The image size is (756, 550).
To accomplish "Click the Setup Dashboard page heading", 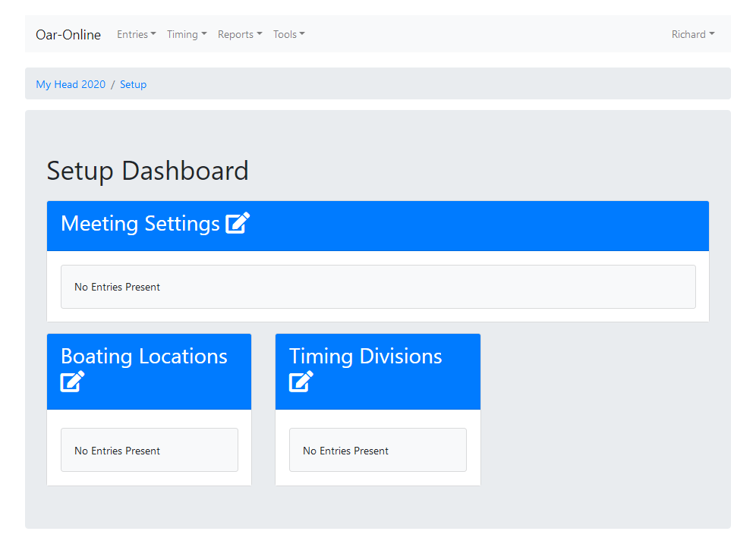I will [x=147, y=171].
